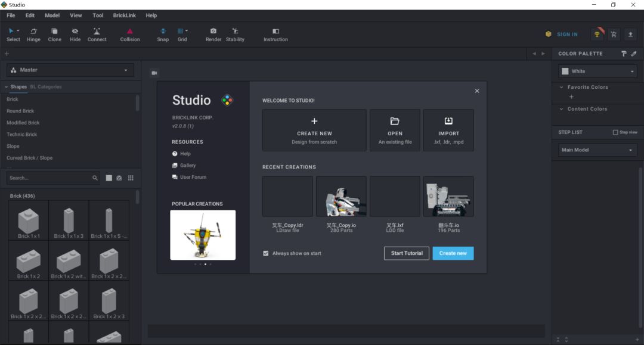Open the Instruction maker

tap(275, 35)
